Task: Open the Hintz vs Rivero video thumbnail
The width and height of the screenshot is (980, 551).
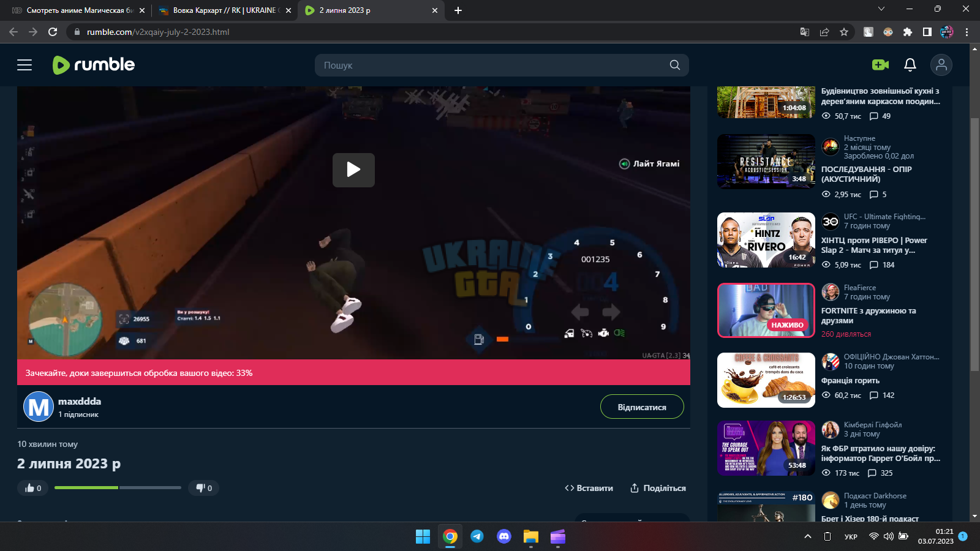Action: (x=766, y=240)
